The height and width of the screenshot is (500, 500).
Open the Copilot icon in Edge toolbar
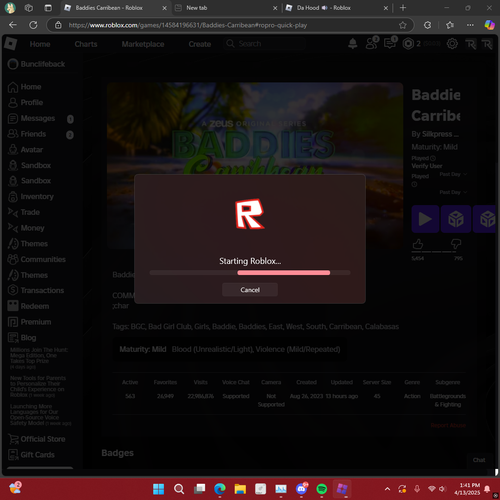click(489, 25)
